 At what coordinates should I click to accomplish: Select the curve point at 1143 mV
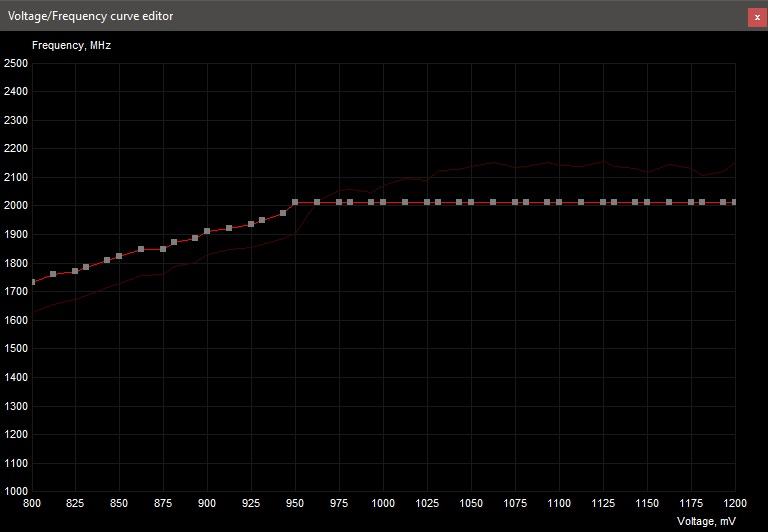[635, 202]
